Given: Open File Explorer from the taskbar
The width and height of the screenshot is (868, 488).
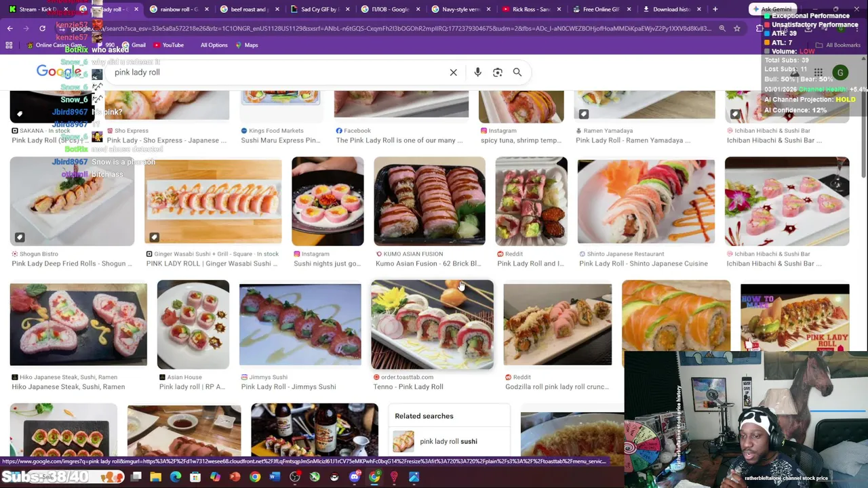Looking at the screenshot, I should (x=156, y=477).
